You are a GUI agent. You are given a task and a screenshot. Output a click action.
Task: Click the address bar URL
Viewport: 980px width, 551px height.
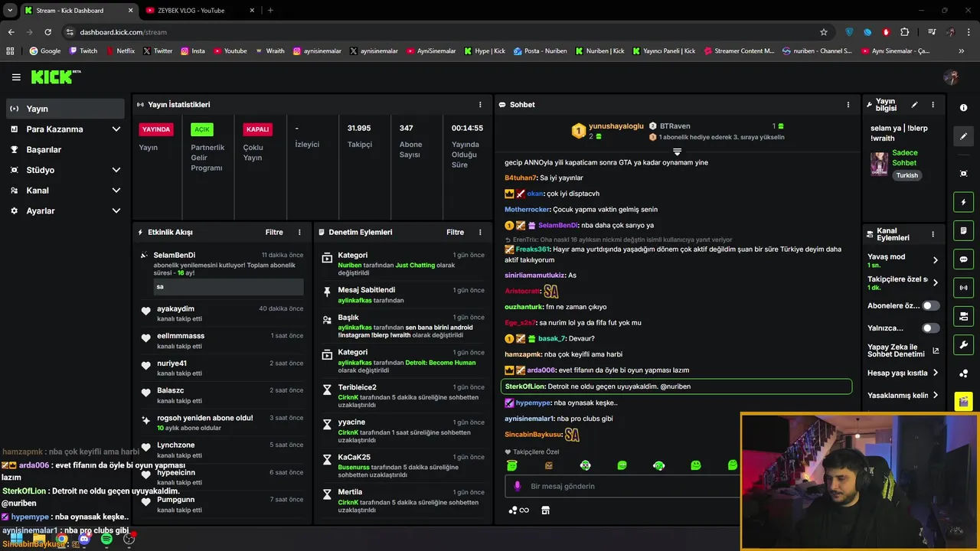[123, 32]
